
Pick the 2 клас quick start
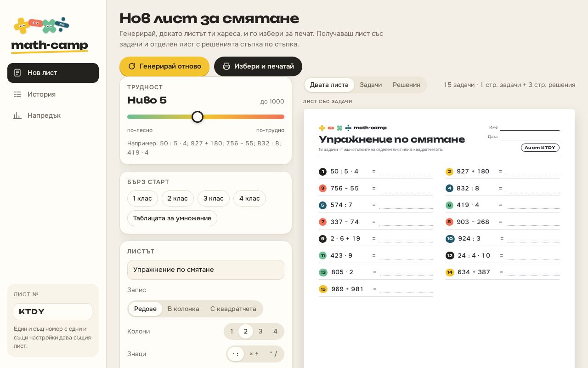(178, 198)
